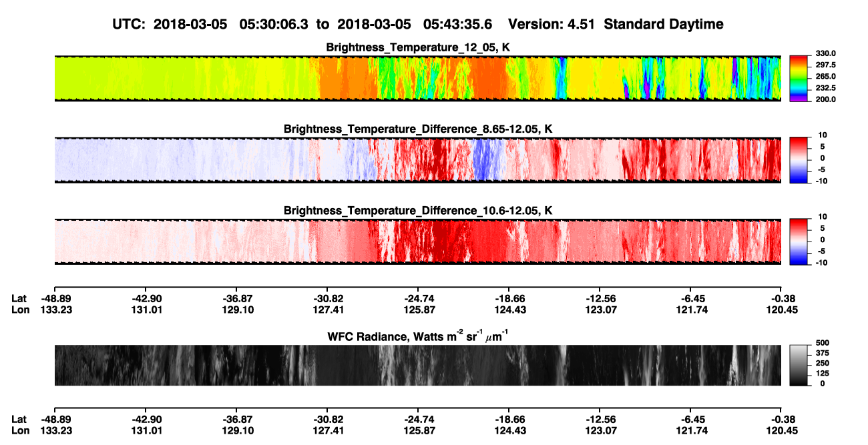Click inside the WFC Radiance grayscale image
Image resolution: width=868 pixels, height=445 pixels.
417,365
